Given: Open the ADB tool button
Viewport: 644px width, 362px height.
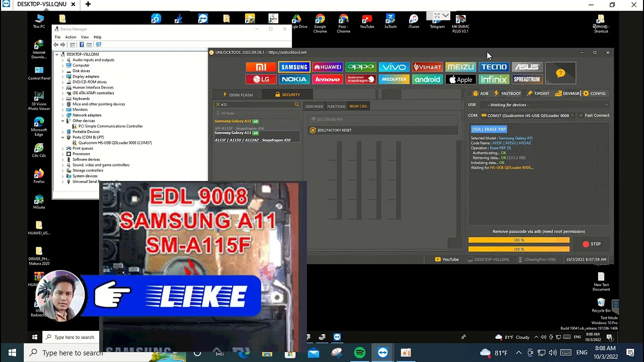Looking at the screenshot, I should tap(480, 94).
